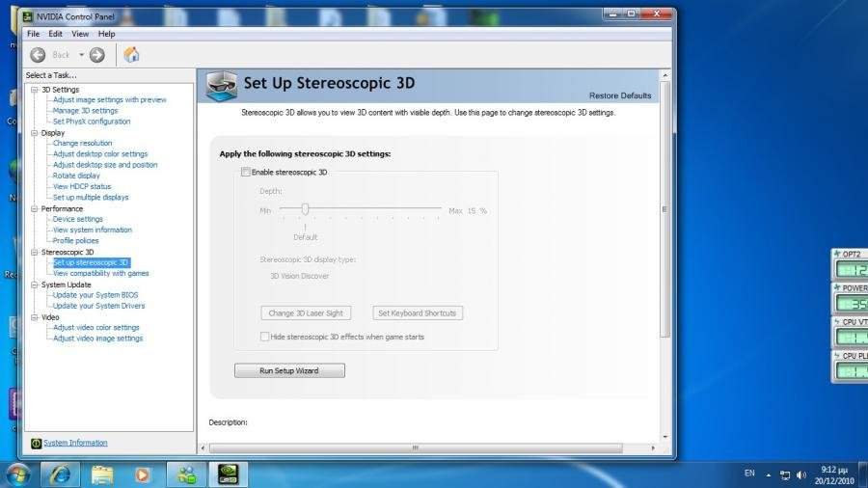Click the Back arrow toolbar icon

38,55
